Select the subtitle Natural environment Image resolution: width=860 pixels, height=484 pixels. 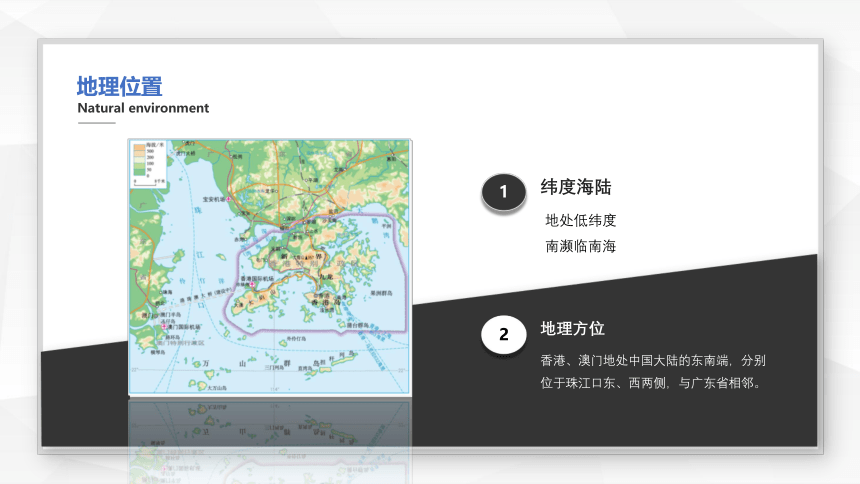pyautogui.click(x=143, y=108)
